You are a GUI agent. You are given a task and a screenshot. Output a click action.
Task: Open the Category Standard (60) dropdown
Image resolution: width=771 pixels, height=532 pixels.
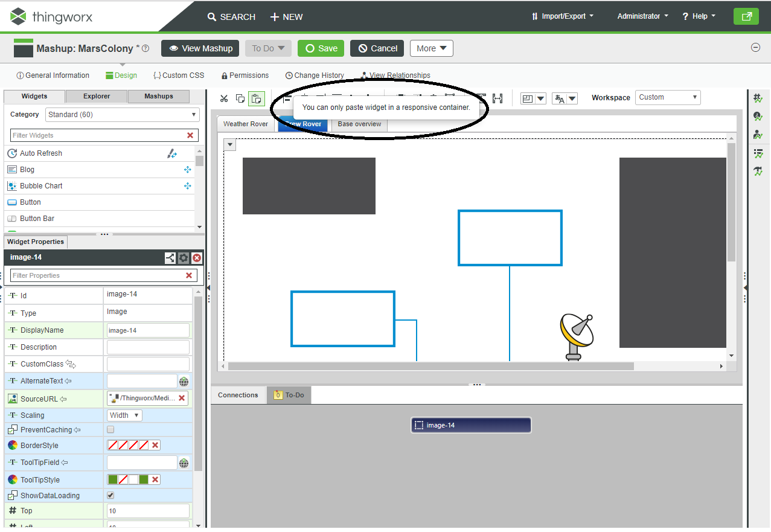[122, 114]
